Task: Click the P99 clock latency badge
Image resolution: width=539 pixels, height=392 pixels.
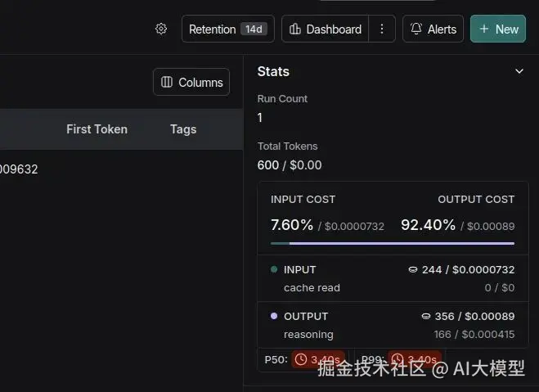Action: click(x=415, y=360)
